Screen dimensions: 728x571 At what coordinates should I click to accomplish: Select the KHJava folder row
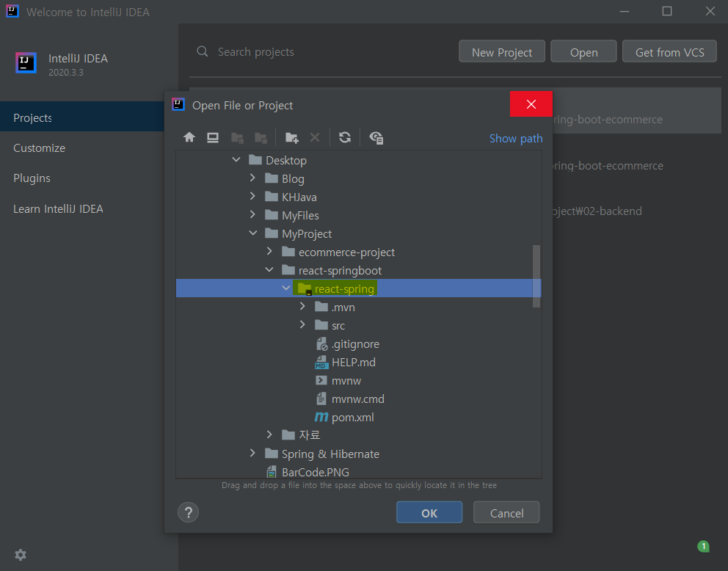point(358,197)
